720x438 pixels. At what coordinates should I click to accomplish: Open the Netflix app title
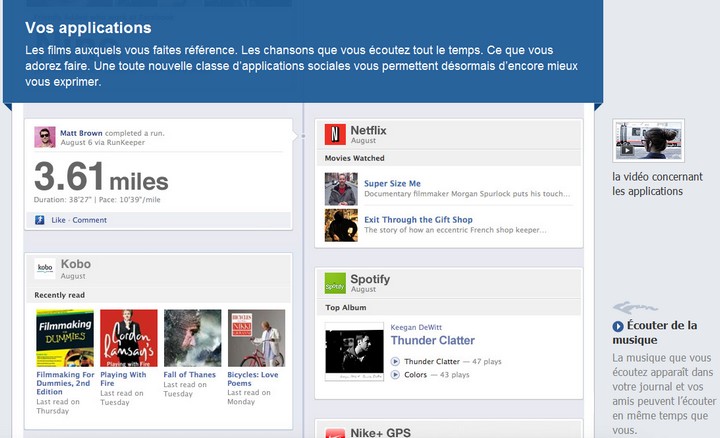(368, 130)
